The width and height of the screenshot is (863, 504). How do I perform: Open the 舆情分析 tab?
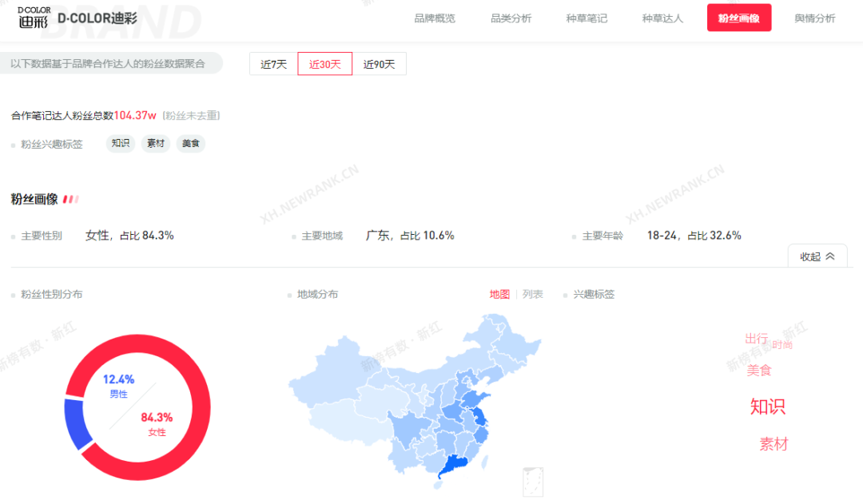[815, 18]
